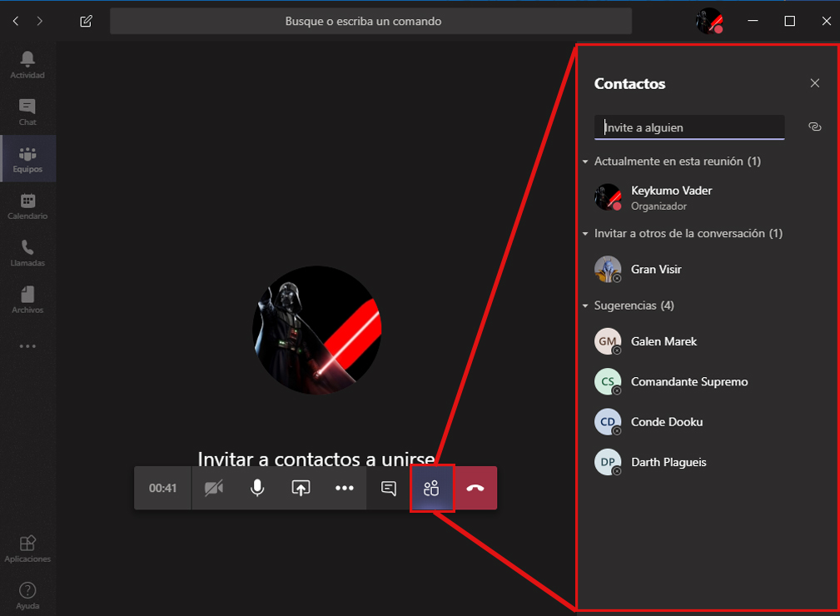Toggle the camera on

tap(213, 488)
